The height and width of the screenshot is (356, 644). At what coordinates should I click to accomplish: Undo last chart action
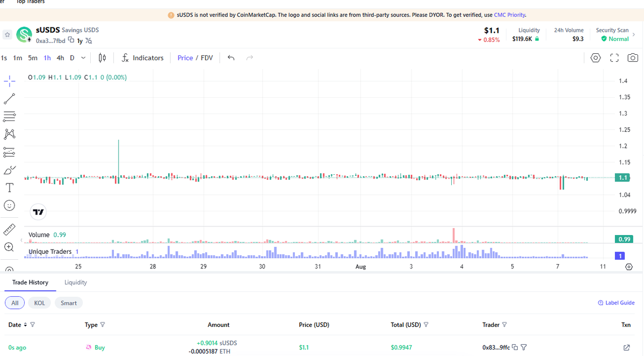231,58
